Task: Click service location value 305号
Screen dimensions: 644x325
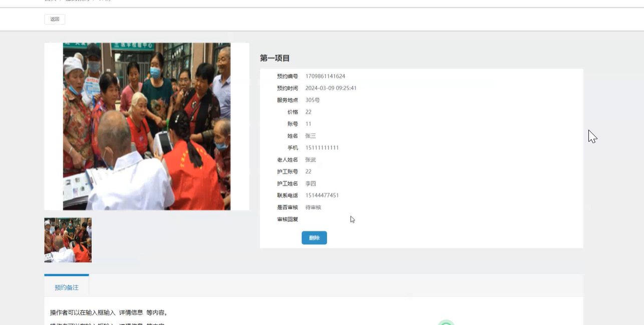Action: coord(312,100)
